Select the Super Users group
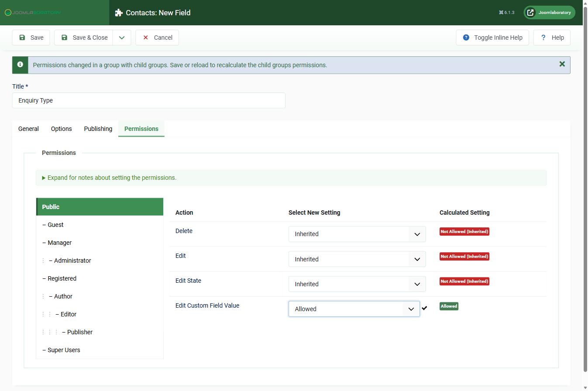 [100, 350]
